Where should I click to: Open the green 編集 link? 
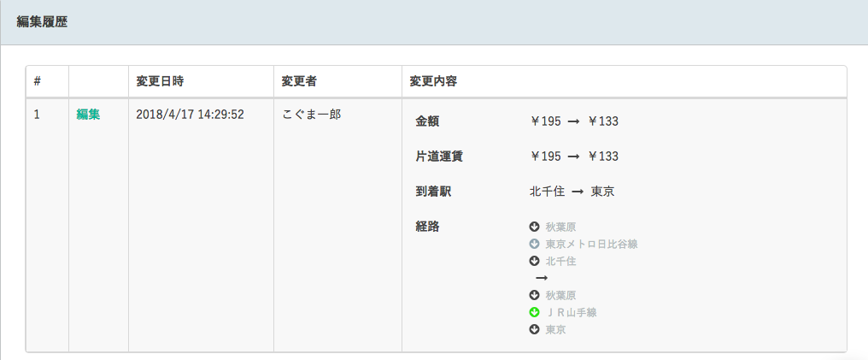tap(88, 115)
